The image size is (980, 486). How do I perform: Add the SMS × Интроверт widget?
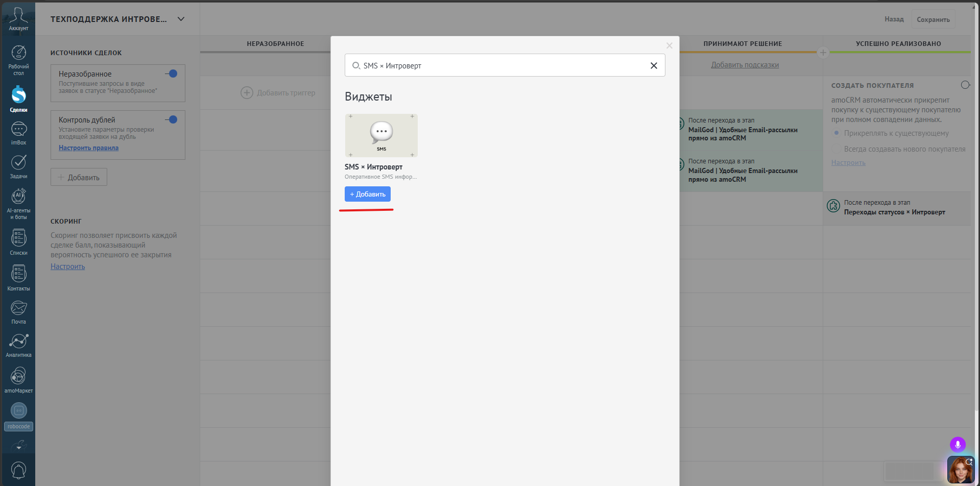point(368,194)
